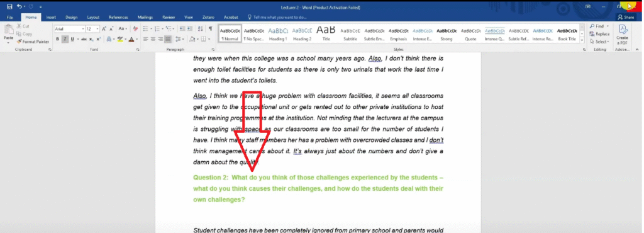Image resolution: width=644 pixels, height=233 pixels.
Task: Open Customize Quick Access Toolbar dropdown
Action: (x=40, y=7)
